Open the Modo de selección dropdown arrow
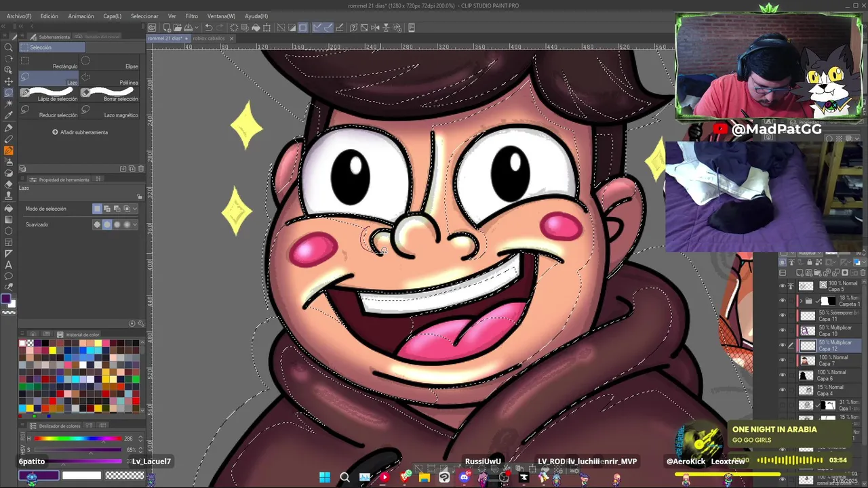Viewport: 868px width, 488px height. [x=135, y=209]
